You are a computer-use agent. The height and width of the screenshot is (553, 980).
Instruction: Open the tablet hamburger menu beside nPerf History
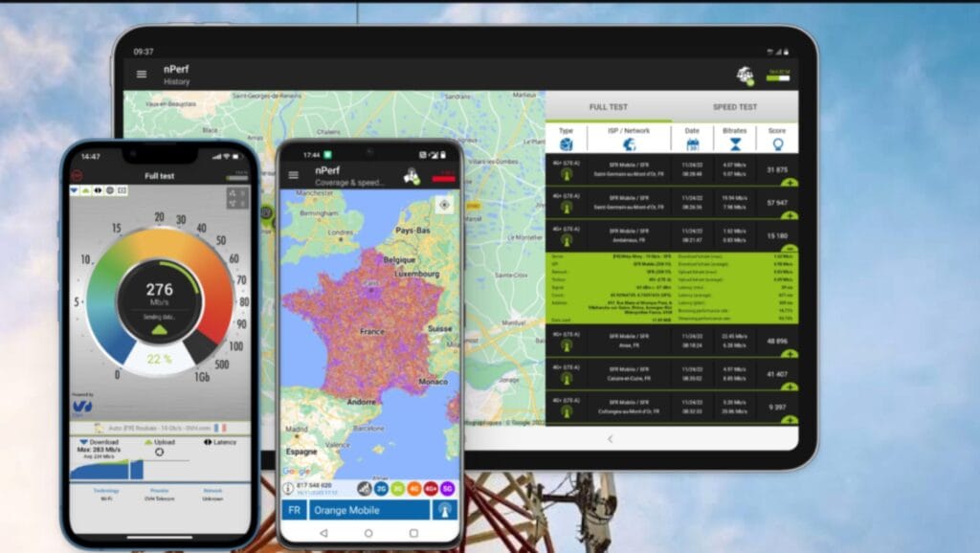[x=142, y=75]
